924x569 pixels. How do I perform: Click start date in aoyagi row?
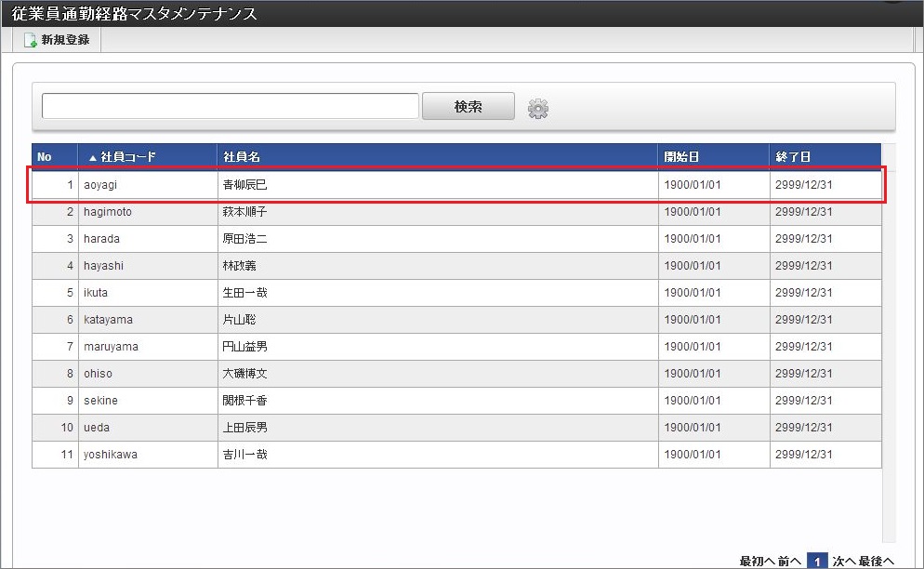coord(693,185)
